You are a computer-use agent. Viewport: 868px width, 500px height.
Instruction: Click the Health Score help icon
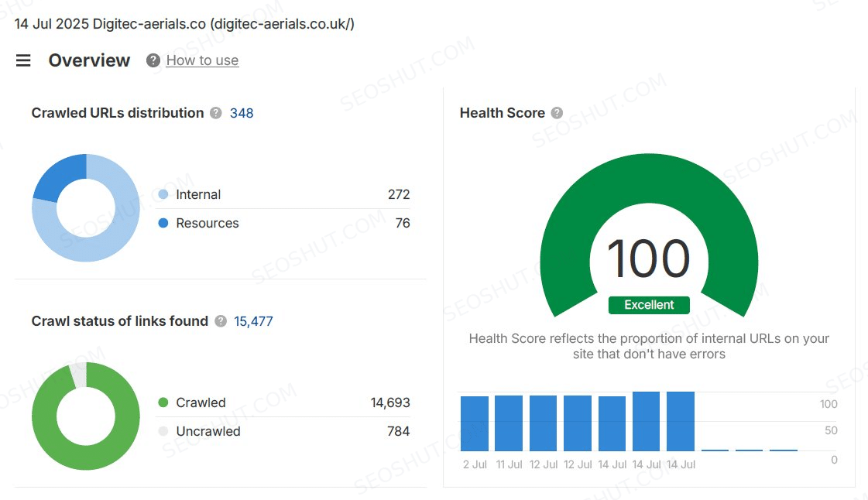pyautogui.click(x=557, y=113)
